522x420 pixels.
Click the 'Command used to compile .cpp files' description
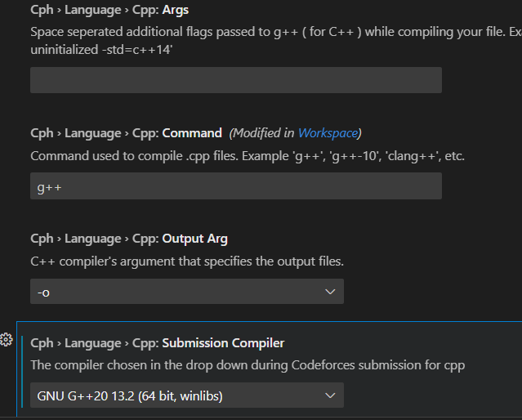pos(248,156)
